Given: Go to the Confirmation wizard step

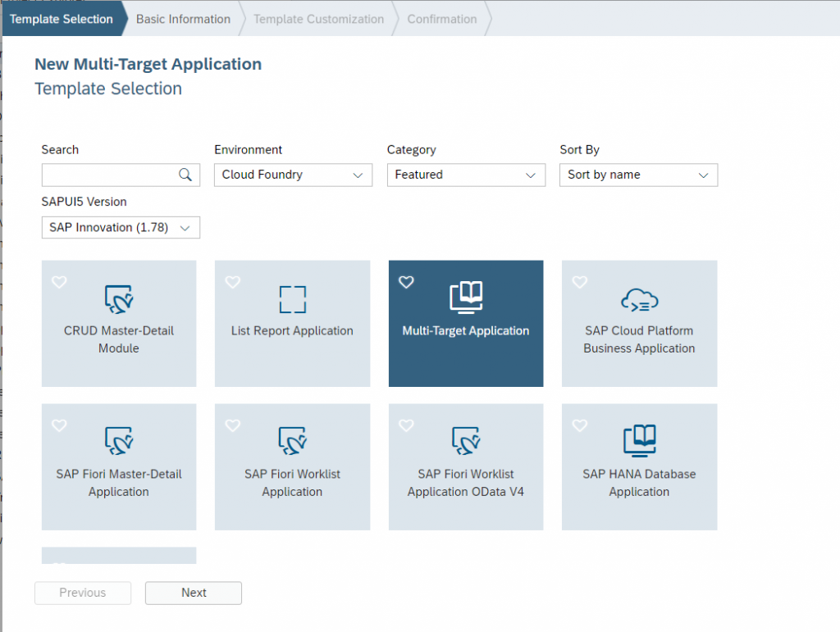Looking at the screenshot, I should point(442,20).
